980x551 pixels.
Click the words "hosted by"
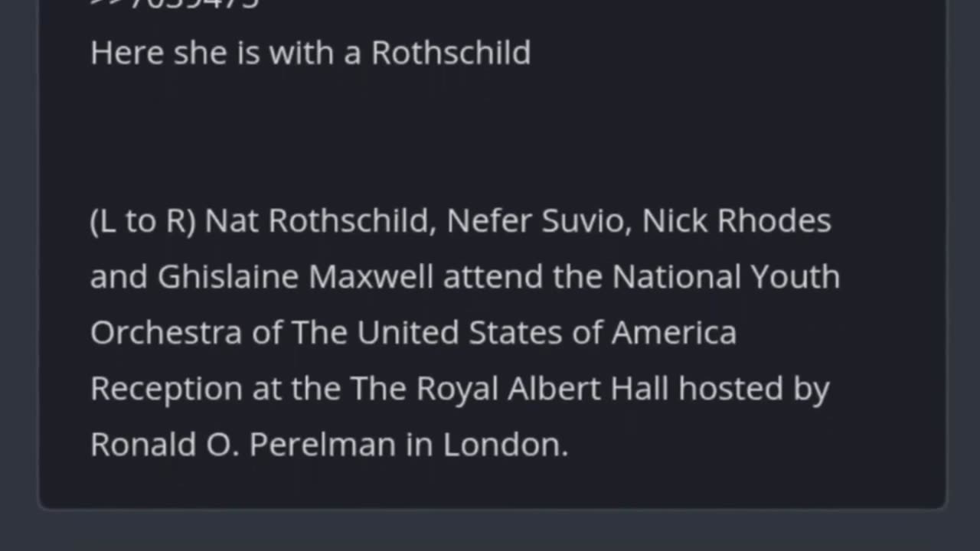pos(753,389)
